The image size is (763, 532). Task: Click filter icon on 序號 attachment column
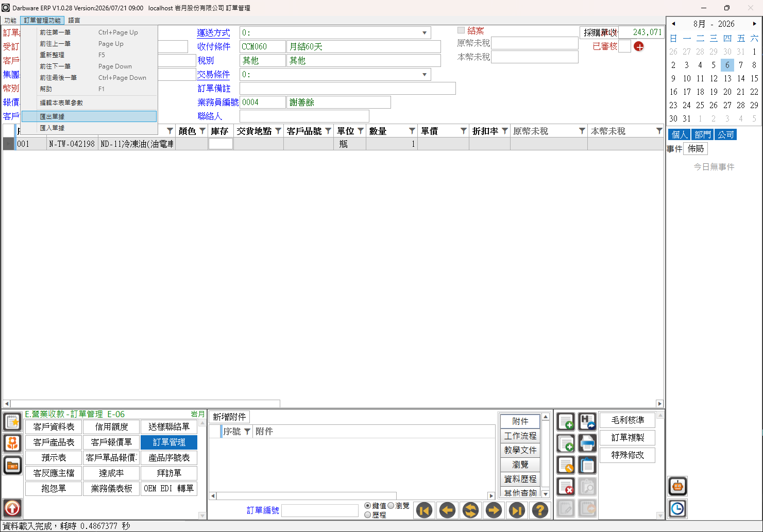[247, 432]
